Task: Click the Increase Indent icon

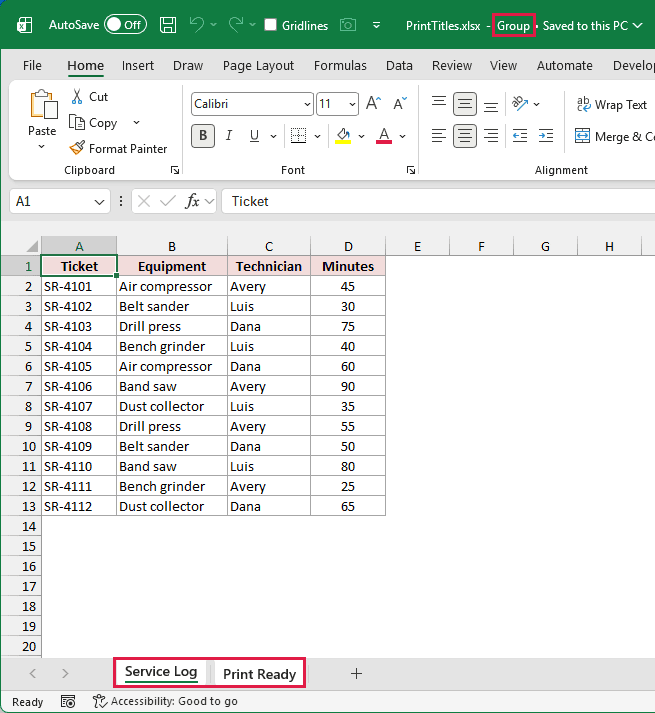Action: click(x=546, y=136)
